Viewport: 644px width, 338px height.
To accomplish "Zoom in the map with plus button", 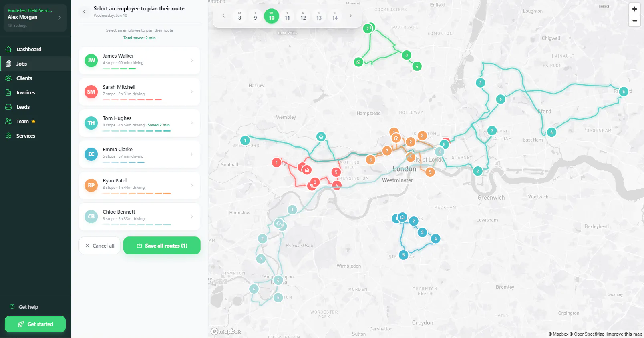I will [634, 9].
